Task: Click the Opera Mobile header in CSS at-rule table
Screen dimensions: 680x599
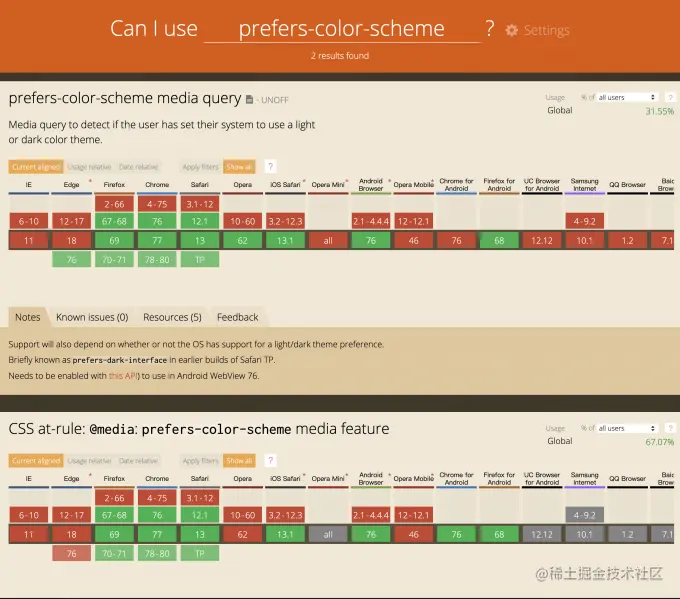Action: [414, 478]
